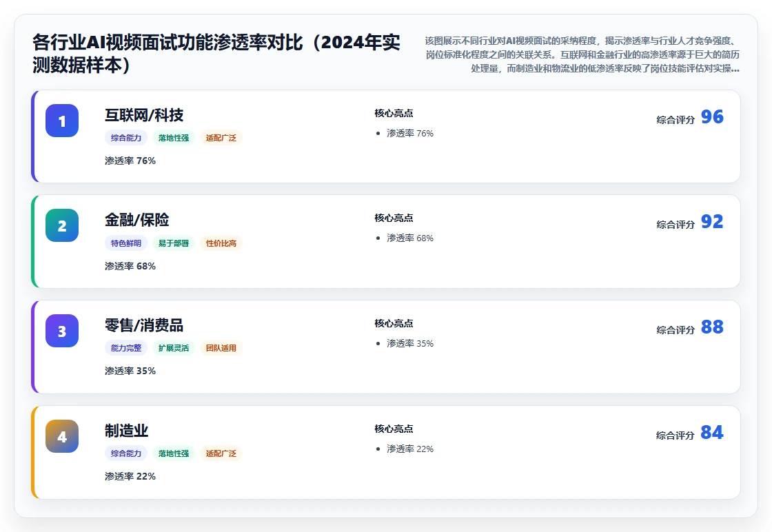772x532 pixels.
Task: Click the 综合能力 tag under 制造业
Action: tap(126, 453)
